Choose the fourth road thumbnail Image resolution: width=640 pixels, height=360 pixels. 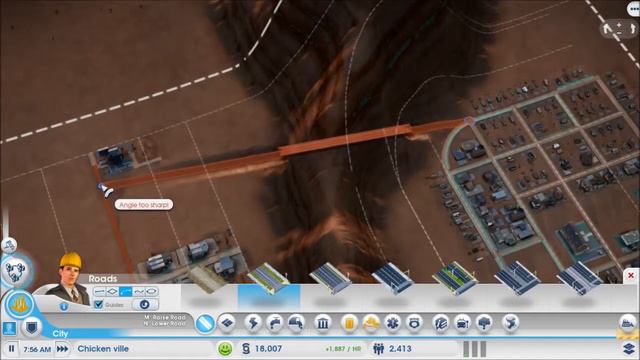392,279
